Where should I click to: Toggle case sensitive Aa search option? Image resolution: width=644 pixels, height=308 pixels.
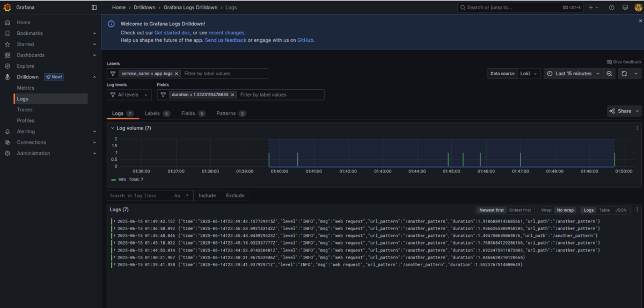(177, 196)
